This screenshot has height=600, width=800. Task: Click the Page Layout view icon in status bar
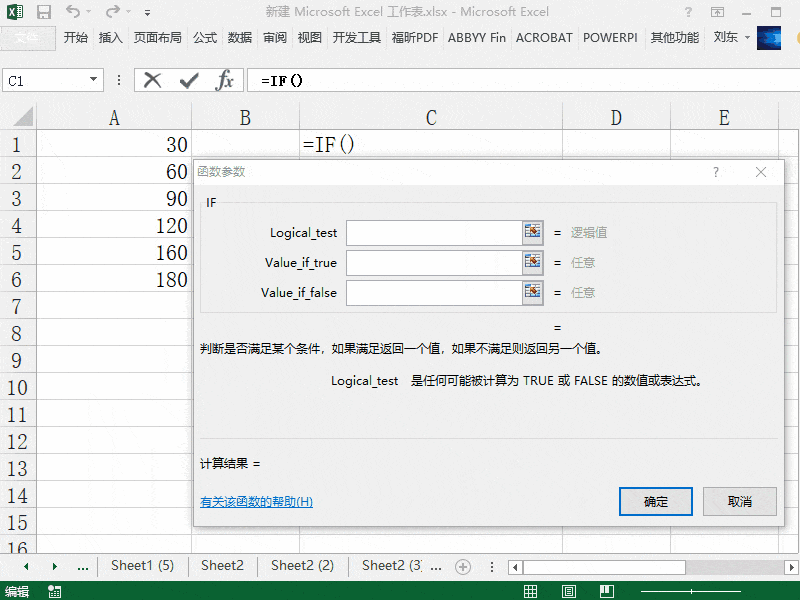pos(568,590)
